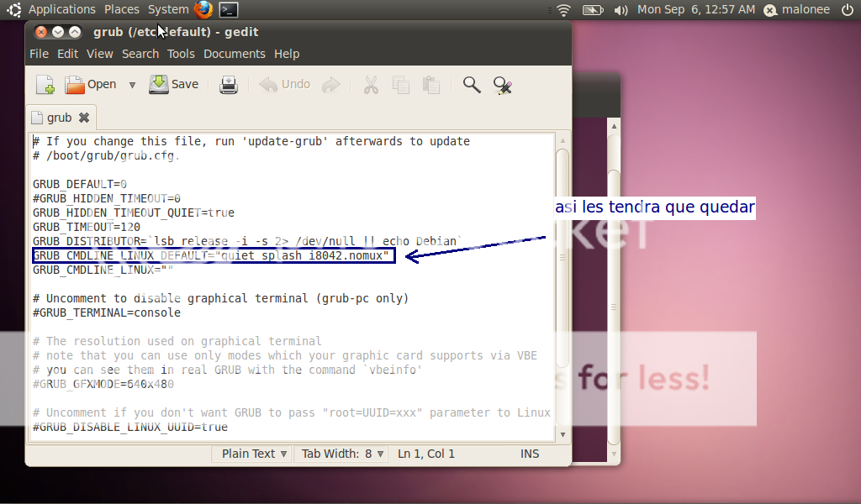Launch Terminal from the top panel icon
Screen dimensions: 861x504
click(x=229, y=9)
